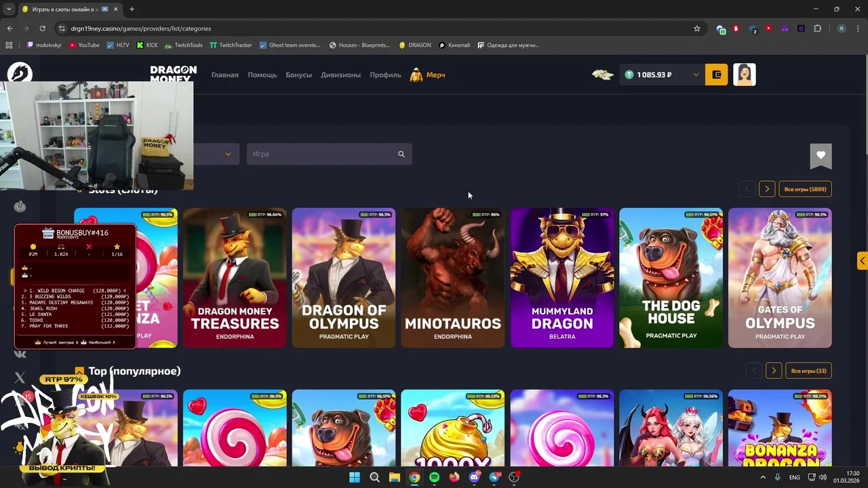Click the ENG language indicator
This screenshot has height=488, width=868.
pos(795,477)
